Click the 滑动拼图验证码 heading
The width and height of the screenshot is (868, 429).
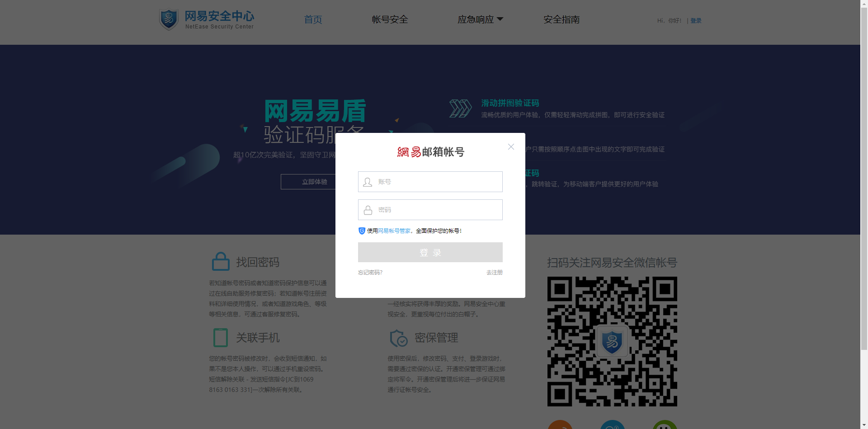click(x=510, y=103)
